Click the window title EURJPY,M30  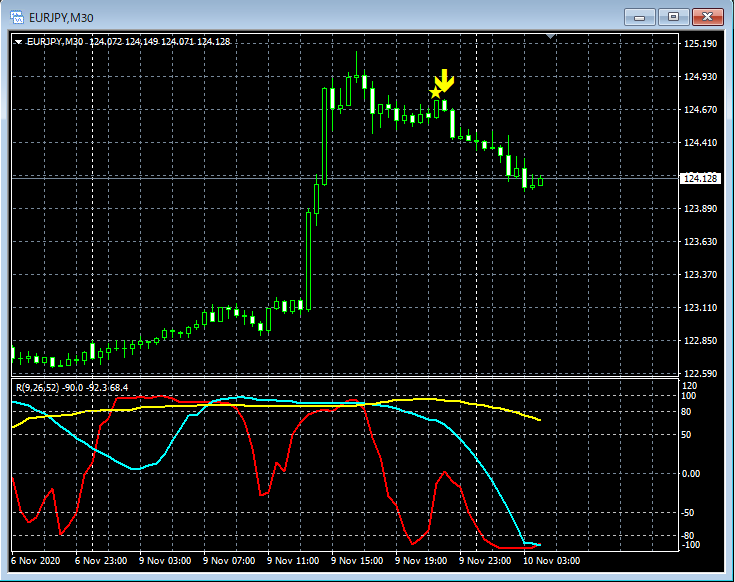click(61, 18)
